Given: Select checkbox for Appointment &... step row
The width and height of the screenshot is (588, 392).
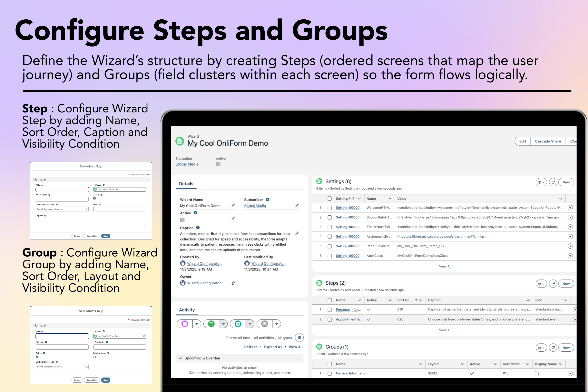Looking at the screenshot, I should coord(330,319).
